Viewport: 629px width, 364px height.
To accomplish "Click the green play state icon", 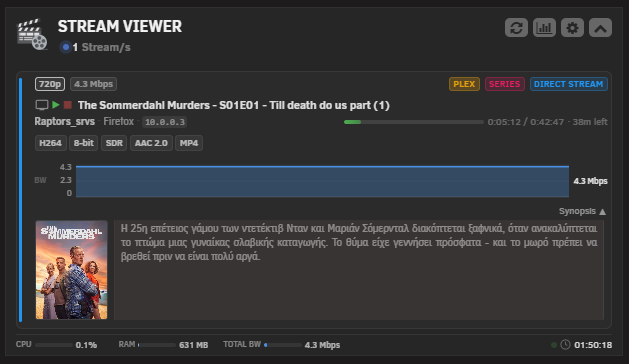I will click(x=56, y=105).
